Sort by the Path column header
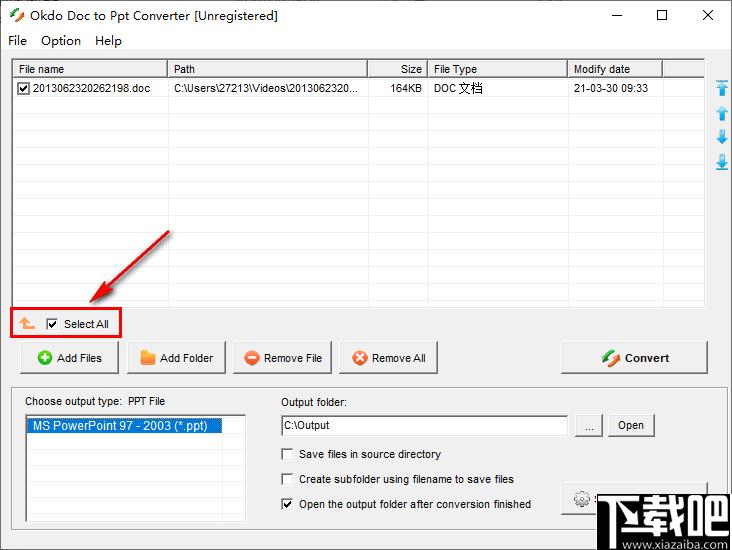The image size is (732, 550). coord(267,69)
